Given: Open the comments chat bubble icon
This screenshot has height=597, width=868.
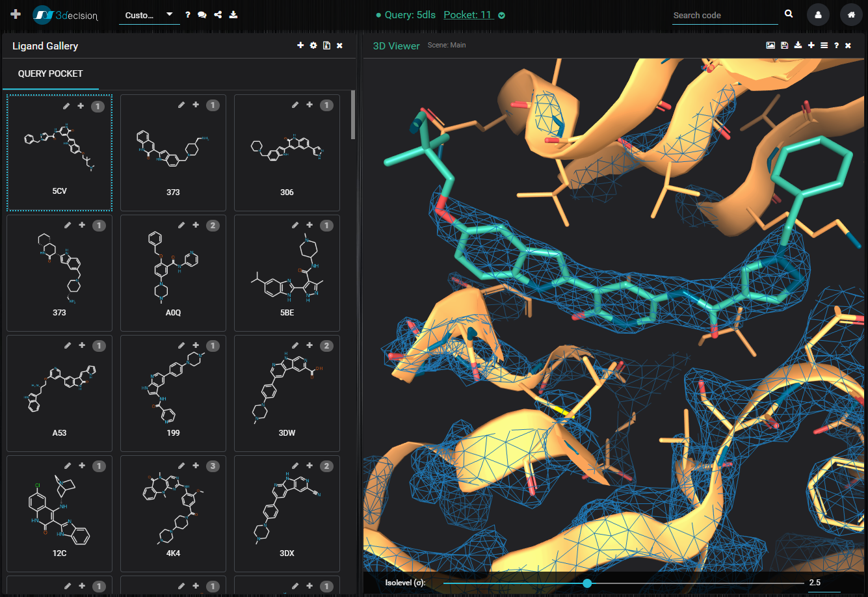Looking at the screenshot, I should click(202, 14).
